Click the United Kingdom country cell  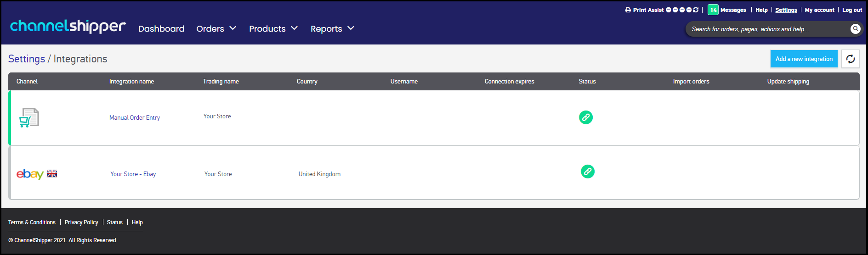pyautogui.click(x=319, y=174)
